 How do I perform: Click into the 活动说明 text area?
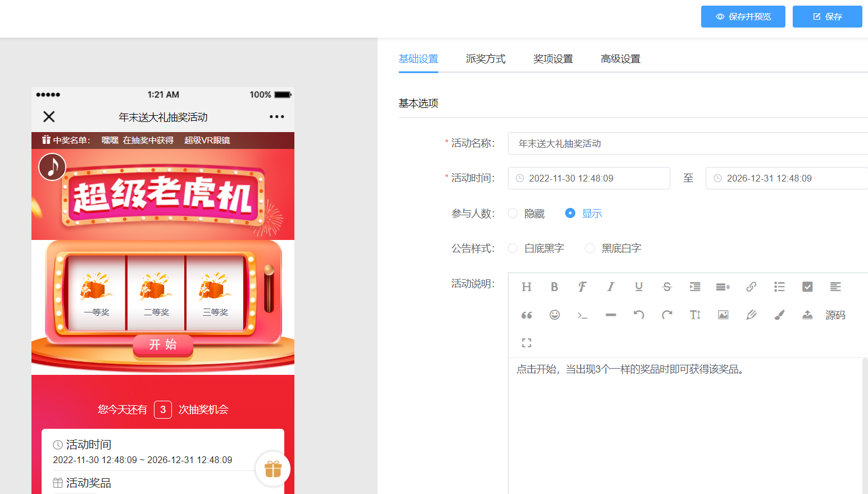[685, 425]
